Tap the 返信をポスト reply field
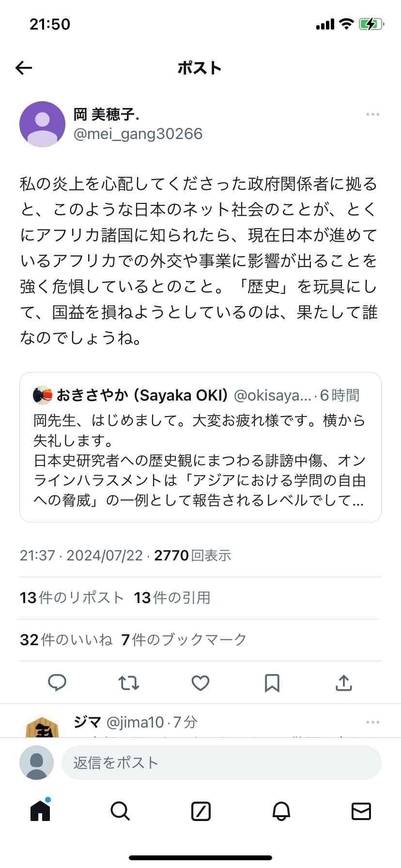This screenshot has height=868, width=401. coord(221,763)
